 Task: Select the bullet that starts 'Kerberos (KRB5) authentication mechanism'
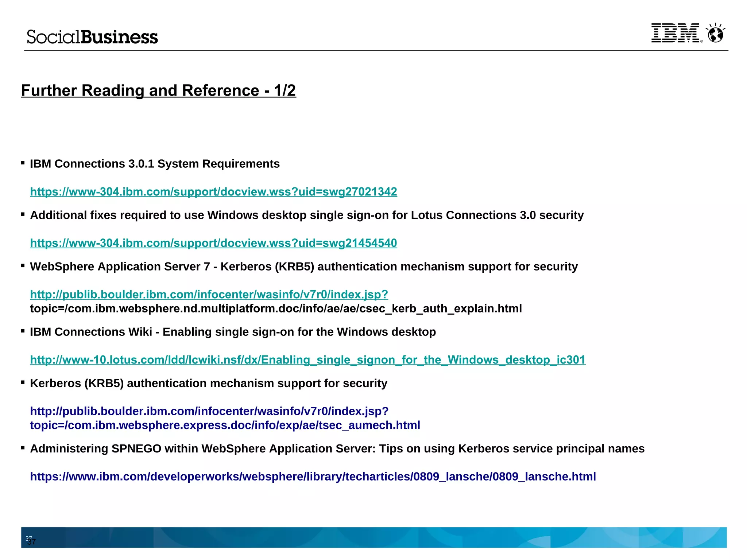209,384
